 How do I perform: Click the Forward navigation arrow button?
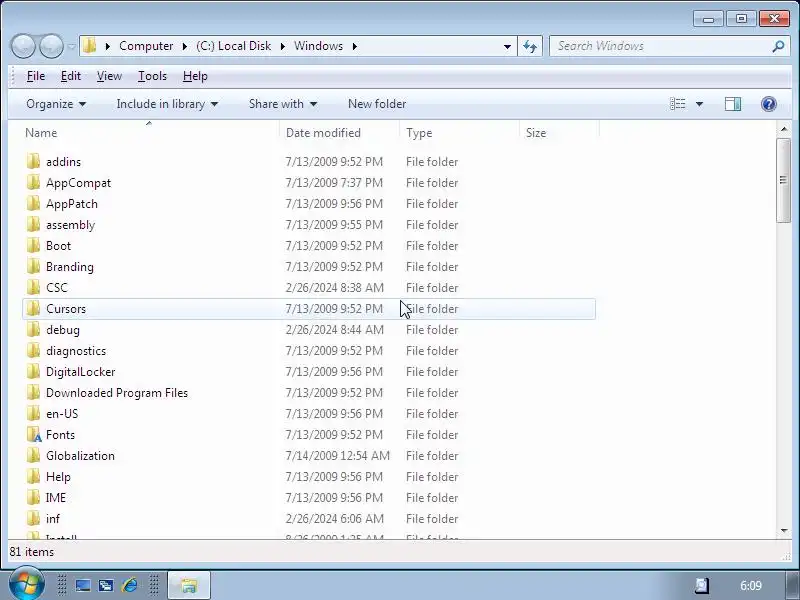pyautogui.click(x=51, y=46)
